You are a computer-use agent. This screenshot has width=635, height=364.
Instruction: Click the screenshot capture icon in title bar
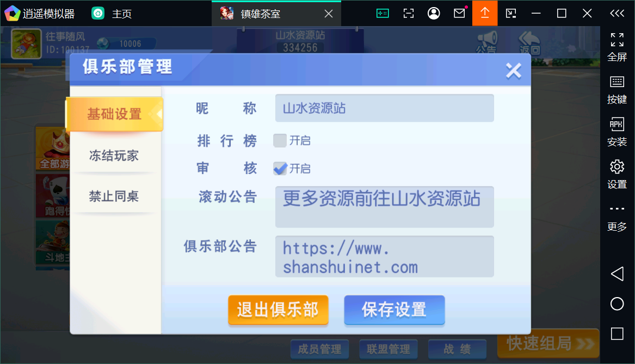tap(409, 14)
